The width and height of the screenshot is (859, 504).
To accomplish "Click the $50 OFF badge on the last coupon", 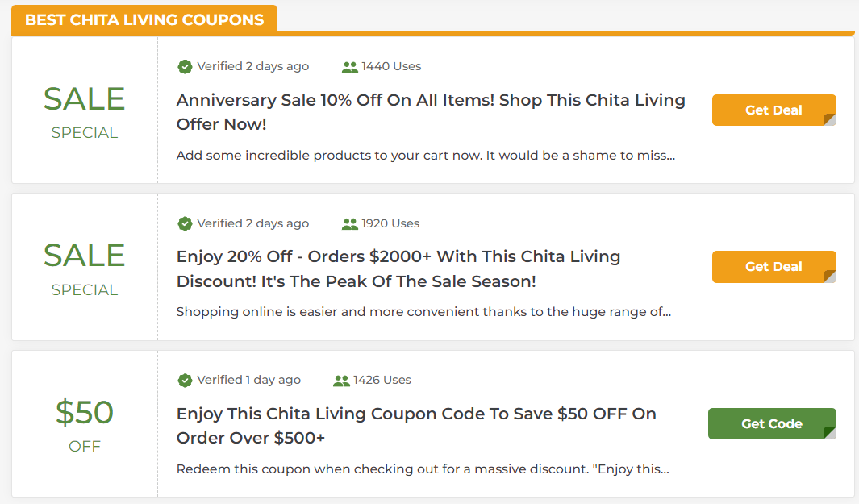I will click(x=84, y=413).
